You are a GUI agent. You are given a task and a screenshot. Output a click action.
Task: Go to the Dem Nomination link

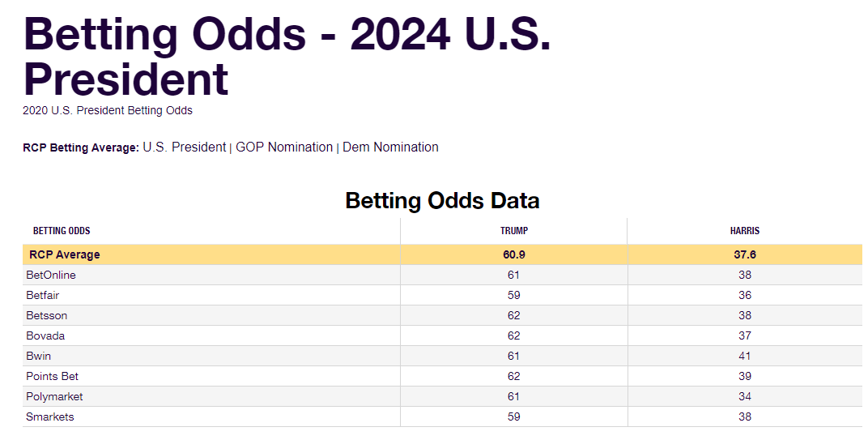coord(390,147)
